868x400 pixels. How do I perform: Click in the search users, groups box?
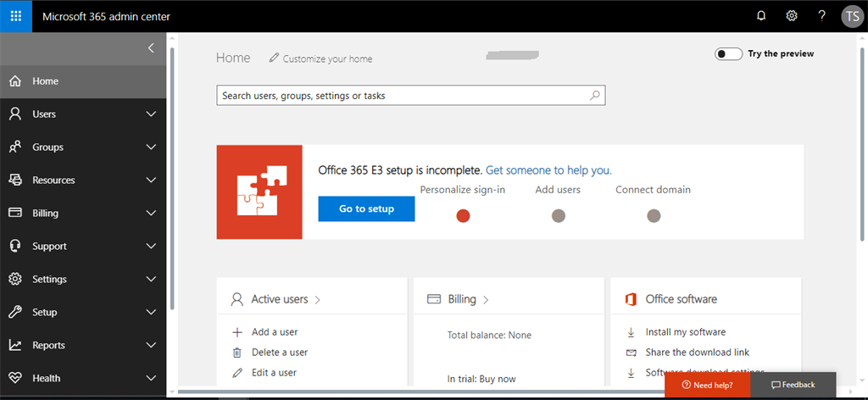tap(411, 95)
